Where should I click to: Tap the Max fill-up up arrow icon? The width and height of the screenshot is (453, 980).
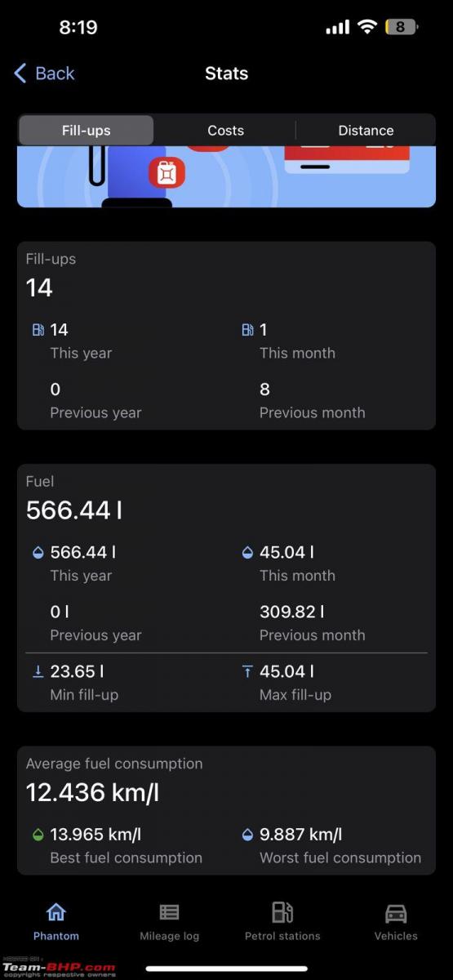coord(247,671)
